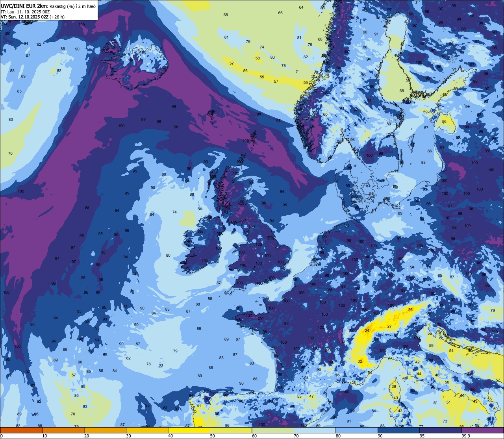504x439 pixels.
Task: Click the humidity value '66' at the top
Action: 280,13
